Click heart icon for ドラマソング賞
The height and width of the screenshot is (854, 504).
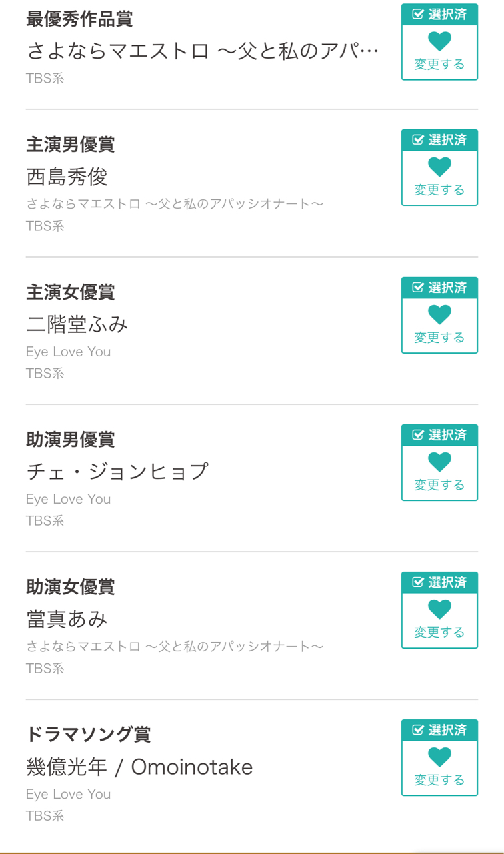click(439, 757)
